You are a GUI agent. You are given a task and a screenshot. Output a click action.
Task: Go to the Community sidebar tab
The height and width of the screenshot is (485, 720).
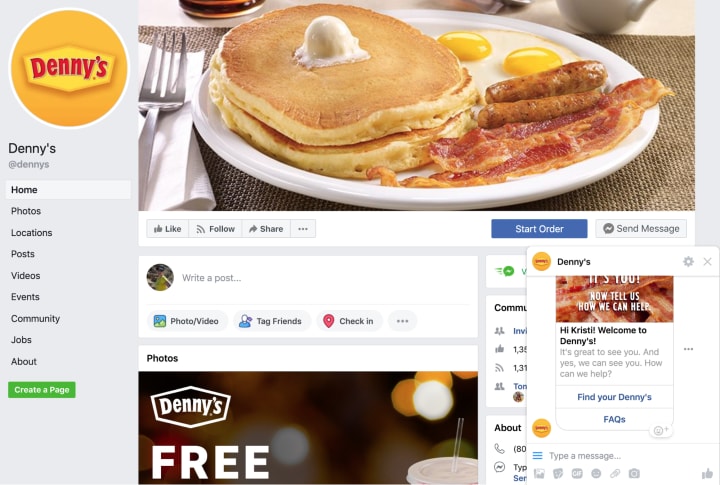[35, 319]
